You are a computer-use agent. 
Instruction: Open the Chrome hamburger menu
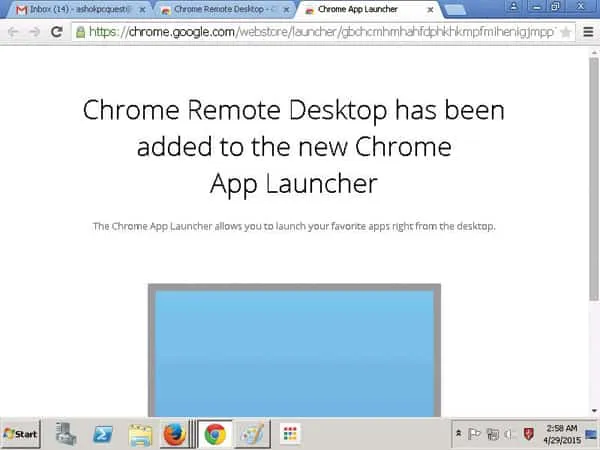pos(589,32)
